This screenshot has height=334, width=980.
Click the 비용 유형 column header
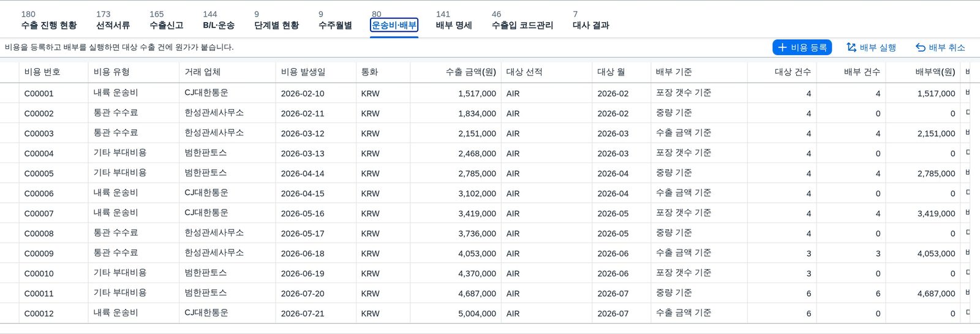pos(134,72)
